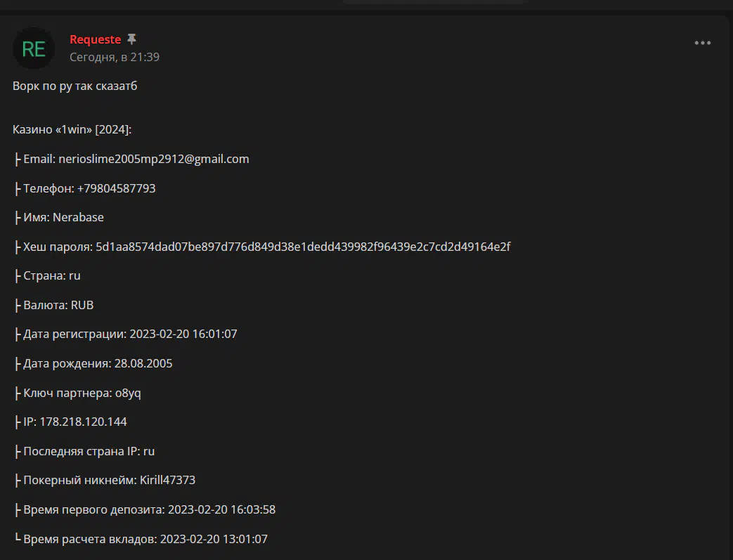Click the Телефон label line
The width and height of the screenshot is (733, 560).
click(85, 188)
